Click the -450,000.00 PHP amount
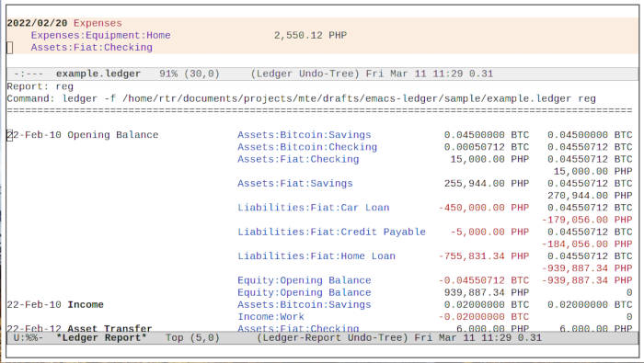 [483, 208]
